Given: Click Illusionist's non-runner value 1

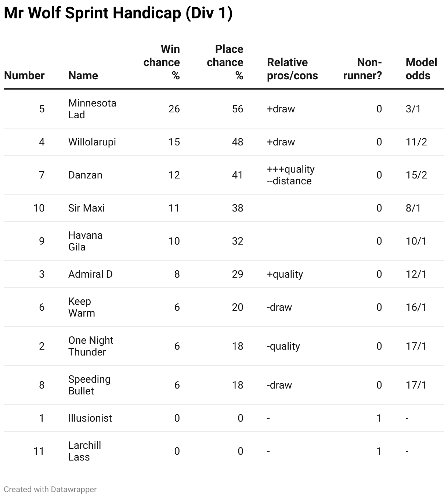Looking at the screenshot, I should (379, 418).
